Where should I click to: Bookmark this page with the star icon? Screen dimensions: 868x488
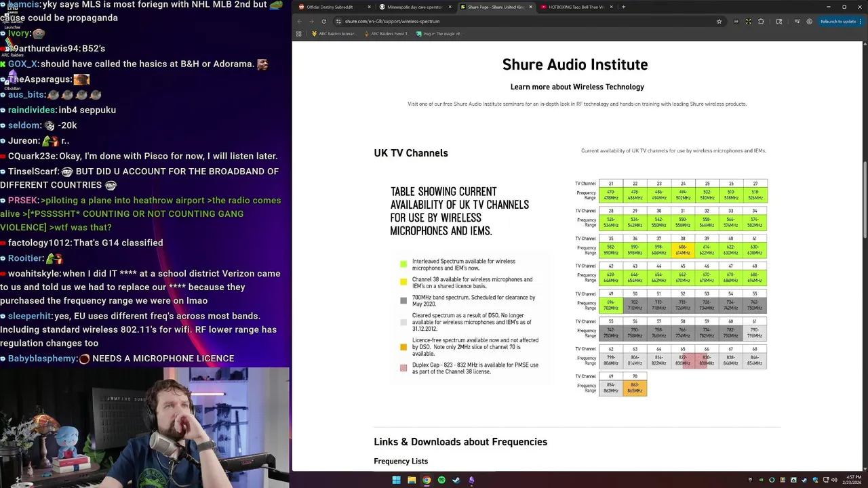click(719, 21)
